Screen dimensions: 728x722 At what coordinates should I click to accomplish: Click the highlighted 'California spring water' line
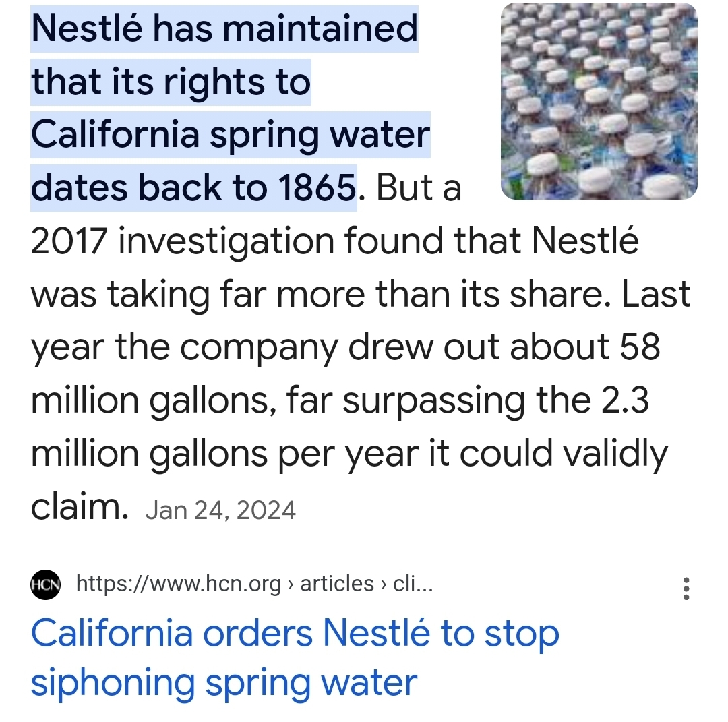coord(230,135)
